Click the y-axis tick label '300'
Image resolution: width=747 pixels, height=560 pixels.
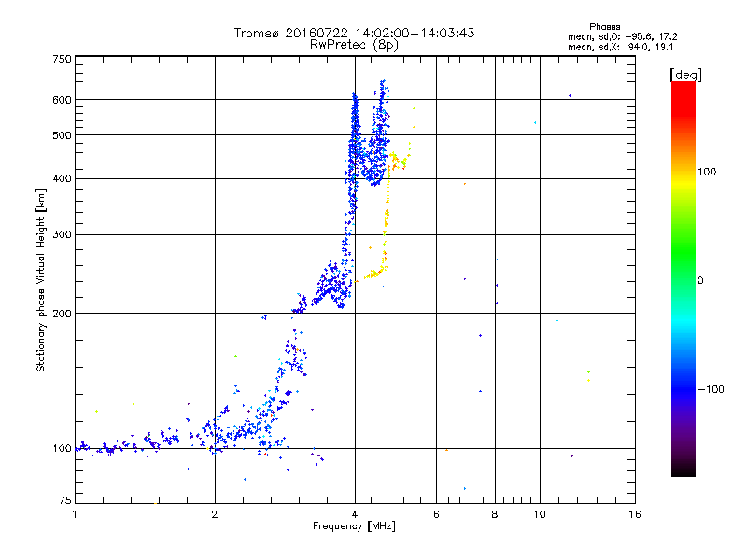(63, 235)
